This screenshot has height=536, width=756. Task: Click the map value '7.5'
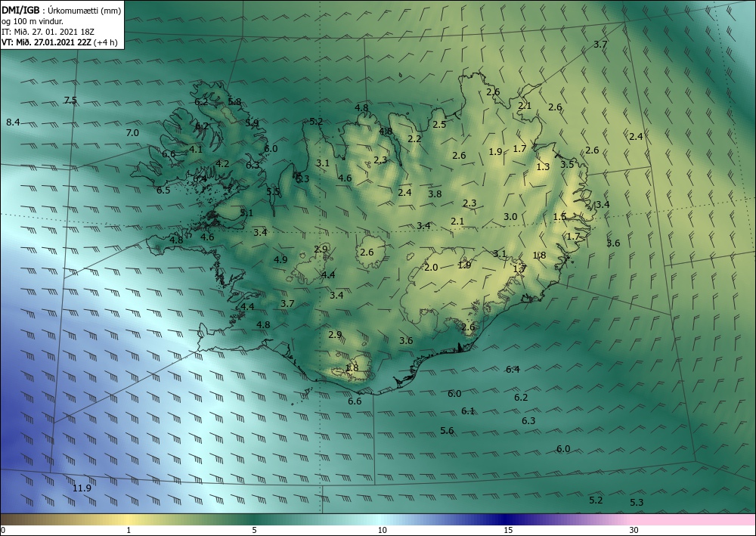[70, 101]
